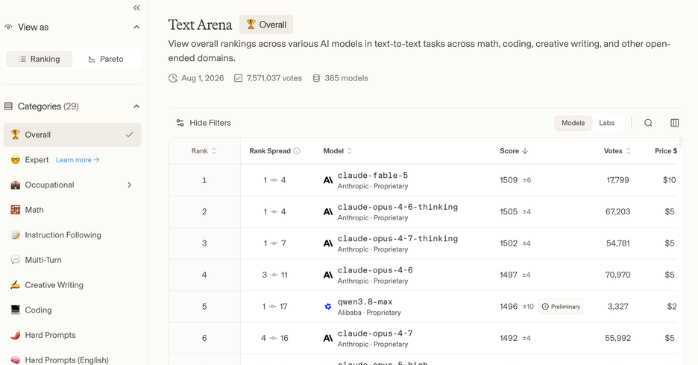
Task: Click the Price $ column header
Action: coord(666,151)
